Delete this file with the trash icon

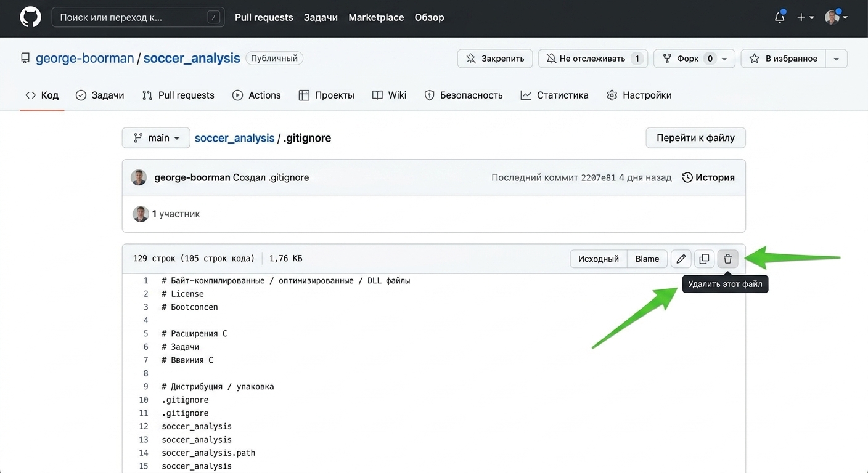727,259
